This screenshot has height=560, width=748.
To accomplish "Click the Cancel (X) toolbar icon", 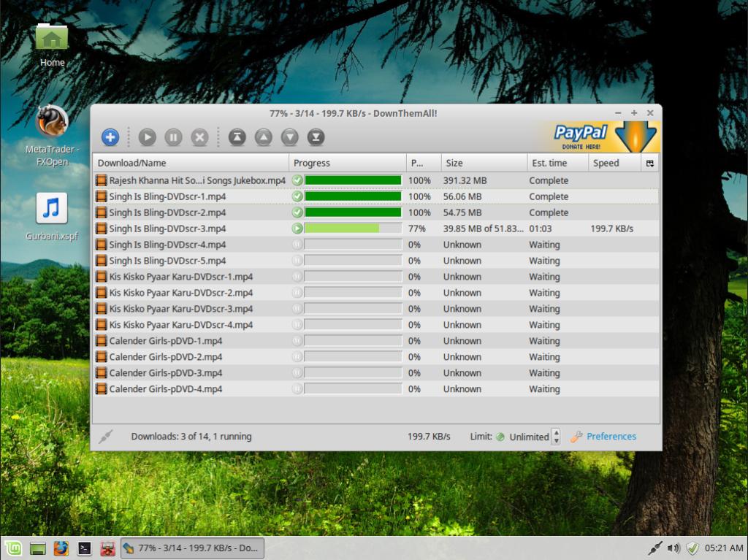I will click(x=199, y=137).
